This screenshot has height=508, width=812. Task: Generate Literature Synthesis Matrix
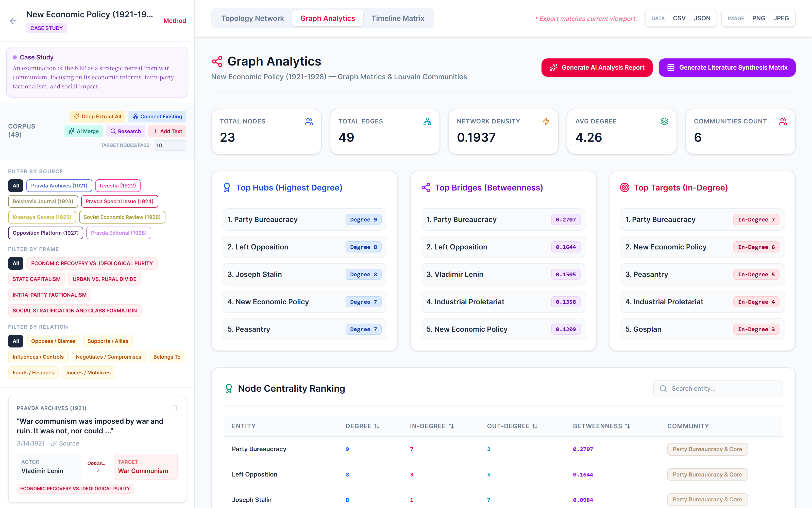point(727,68)
